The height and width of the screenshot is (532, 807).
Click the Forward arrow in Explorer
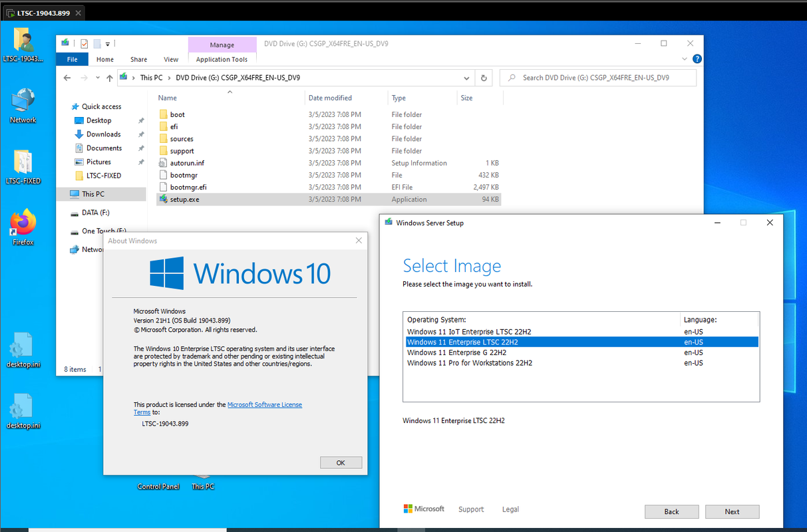click(84, 78)
